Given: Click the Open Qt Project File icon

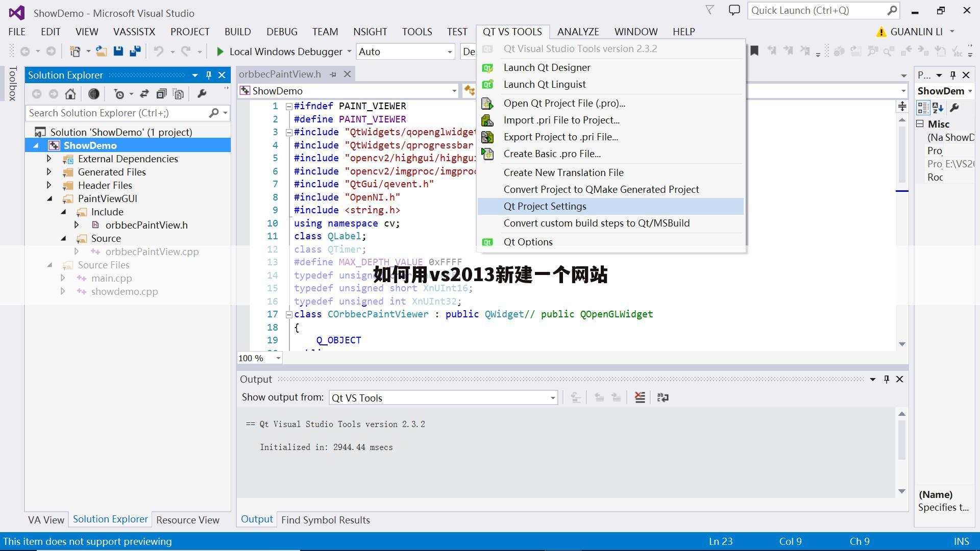Looking at the screenshot, I should (x=487, y=104).
